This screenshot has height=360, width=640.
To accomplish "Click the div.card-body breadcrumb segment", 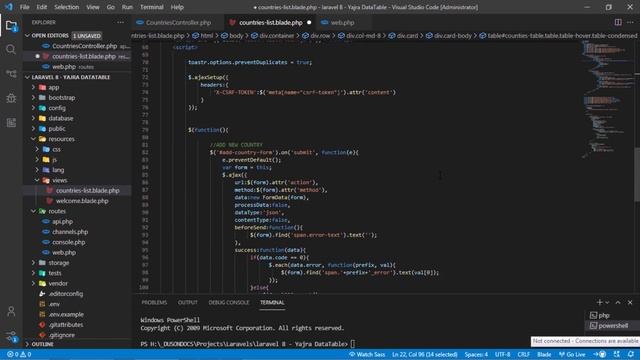I will [x=453, y=36].
